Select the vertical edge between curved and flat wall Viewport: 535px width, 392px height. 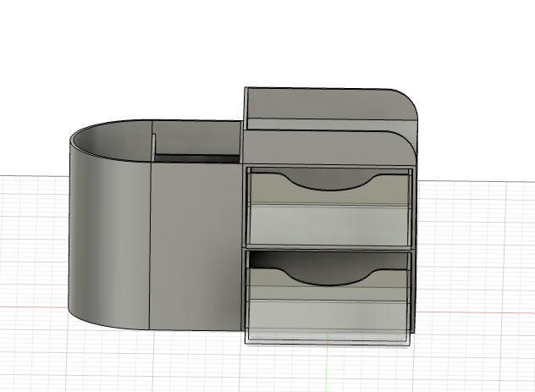point(150,246)
